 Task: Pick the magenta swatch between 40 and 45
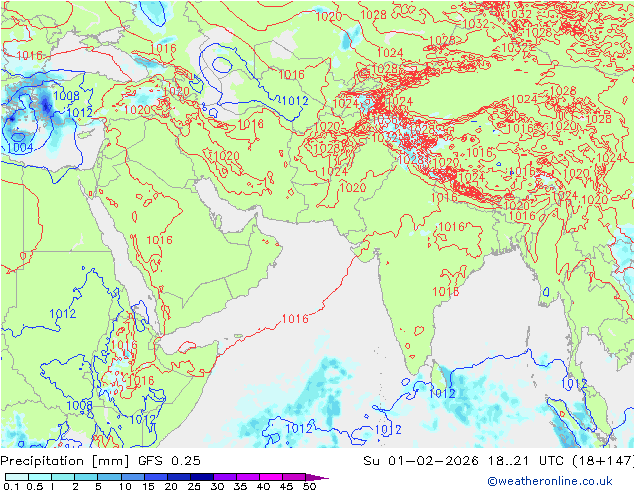tap(271, 477)
